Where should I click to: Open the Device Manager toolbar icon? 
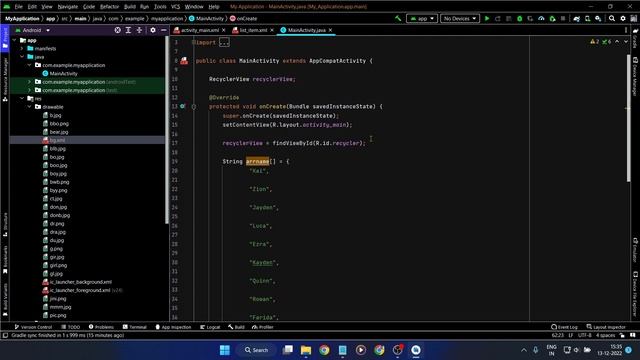587,18
